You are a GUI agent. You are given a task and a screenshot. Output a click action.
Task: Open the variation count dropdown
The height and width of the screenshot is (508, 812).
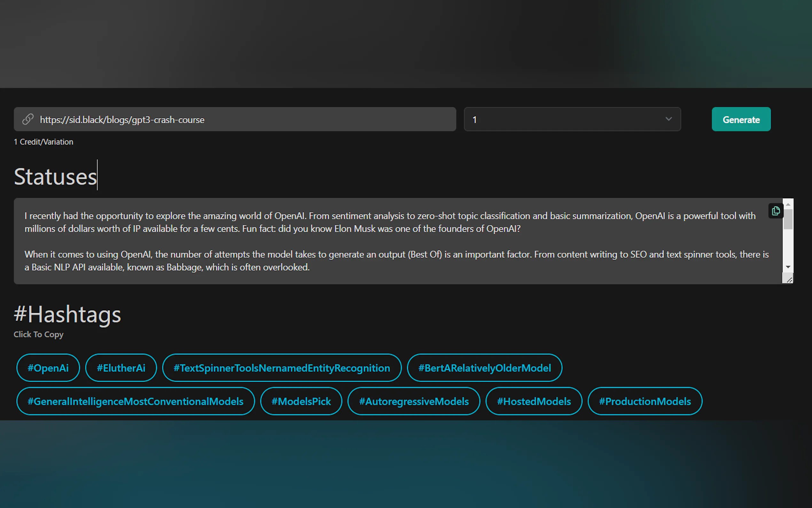[x=668, y=119]
